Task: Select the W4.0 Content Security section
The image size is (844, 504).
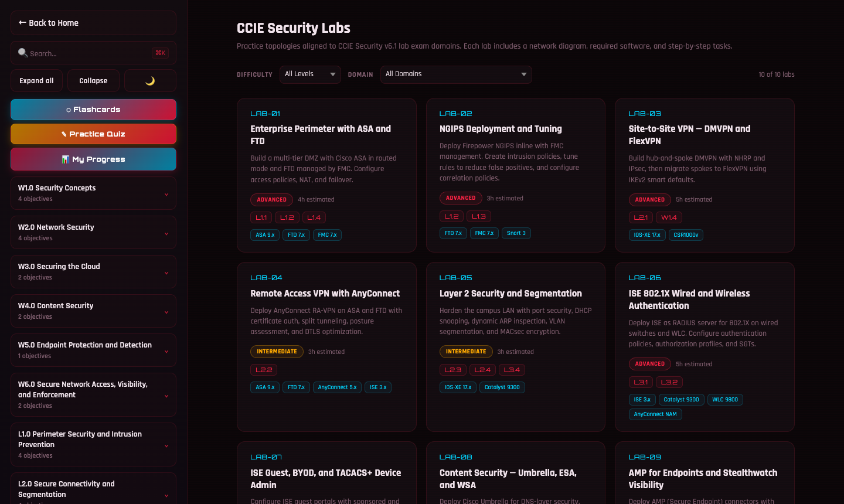Action: (x=93, y=311)
